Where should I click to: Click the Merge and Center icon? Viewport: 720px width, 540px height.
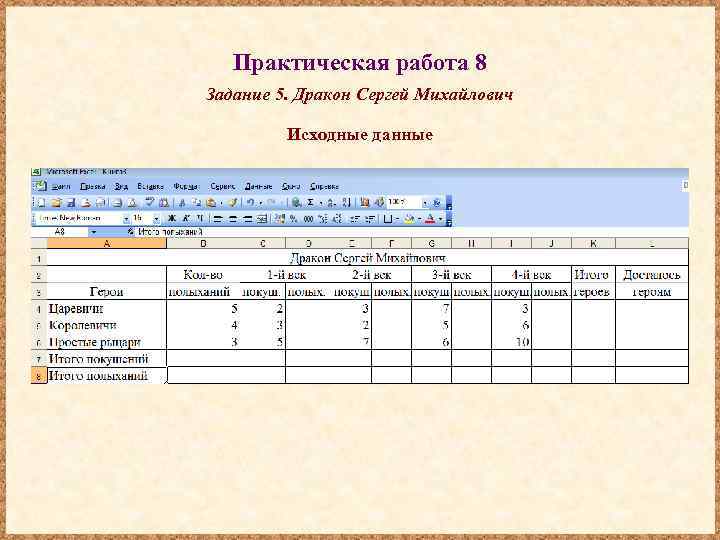[x=261, y=219]
